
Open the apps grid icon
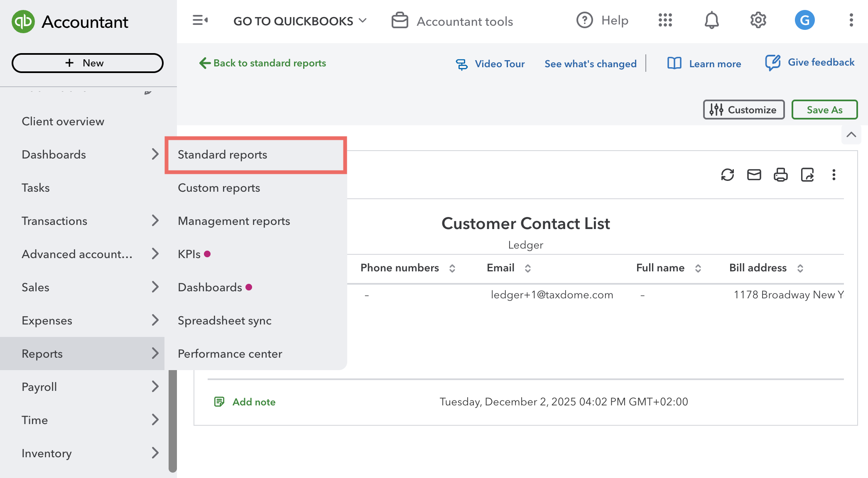coord(665,20)
